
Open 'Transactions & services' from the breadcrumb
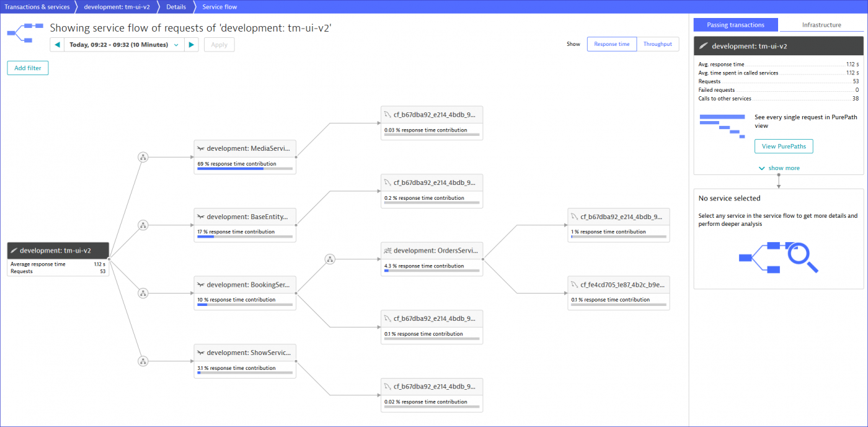tap(37, 6)
